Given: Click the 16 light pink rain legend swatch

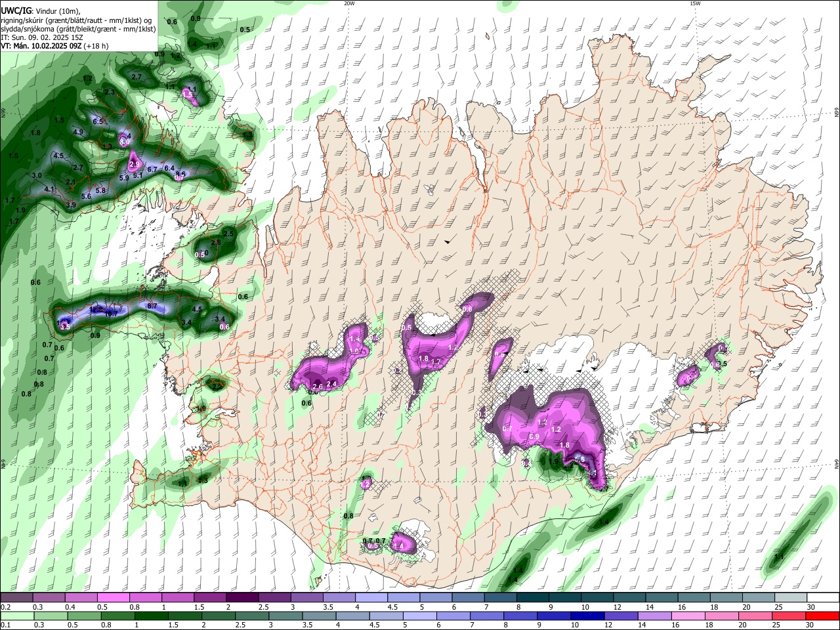Looking at the screenshot, I should [x=687, y=616].
